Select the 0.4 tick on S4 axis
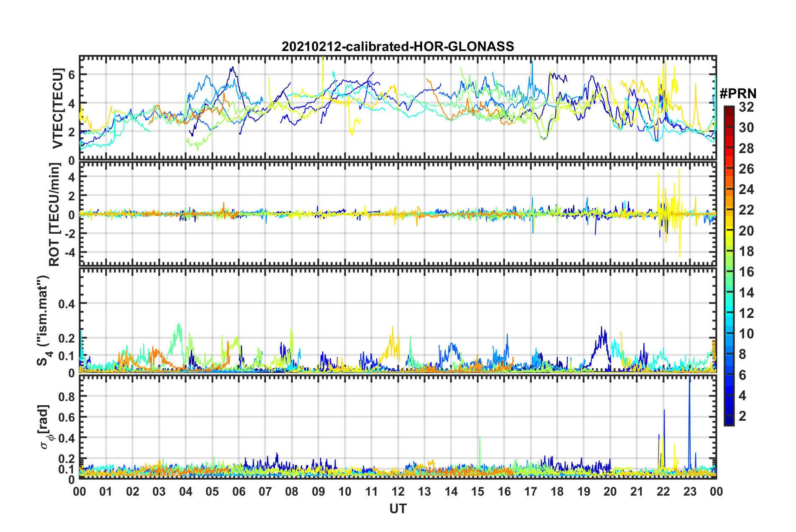Viewport: 796px width, 532px height. pos(67,304)
